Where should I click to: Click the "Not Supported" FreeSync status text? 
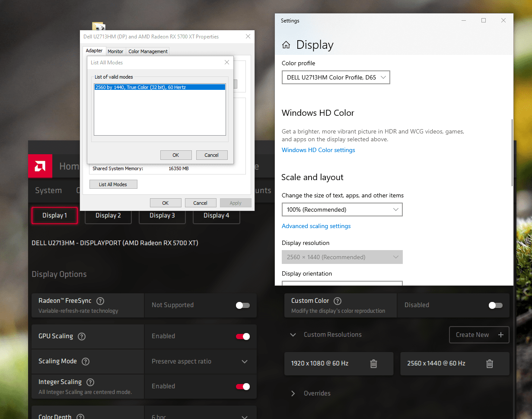(172, 305)
